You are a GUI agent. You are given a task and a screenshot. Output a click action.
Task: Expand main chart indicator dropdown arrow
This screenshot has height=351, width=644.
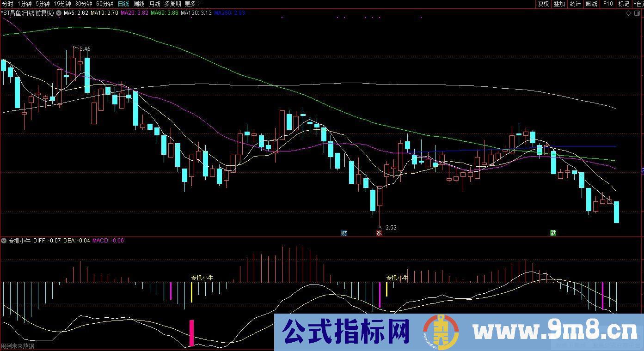[59, 13]
